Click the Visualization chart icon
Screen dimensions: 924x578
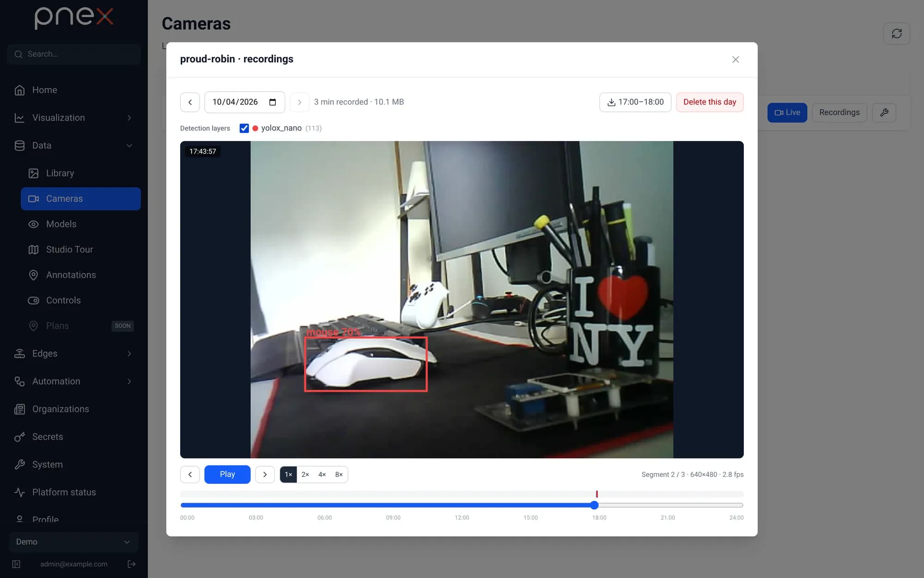tap(19, 117)
